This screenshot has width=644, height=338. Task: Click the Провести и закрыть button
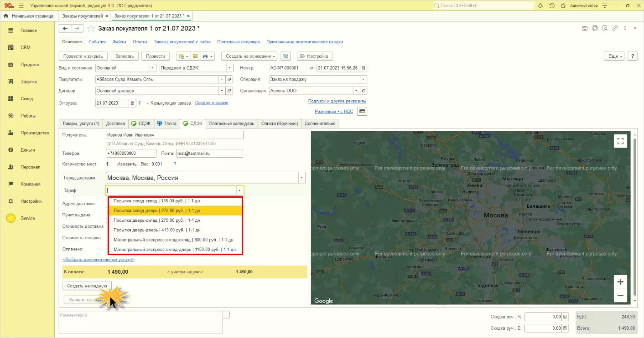(83, 56)
